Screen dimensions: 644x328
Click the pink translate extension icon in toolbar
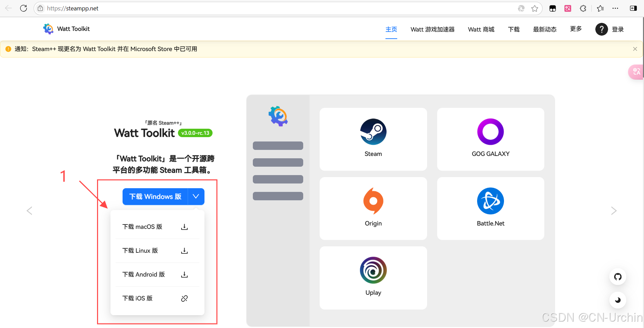click(568, 8)
